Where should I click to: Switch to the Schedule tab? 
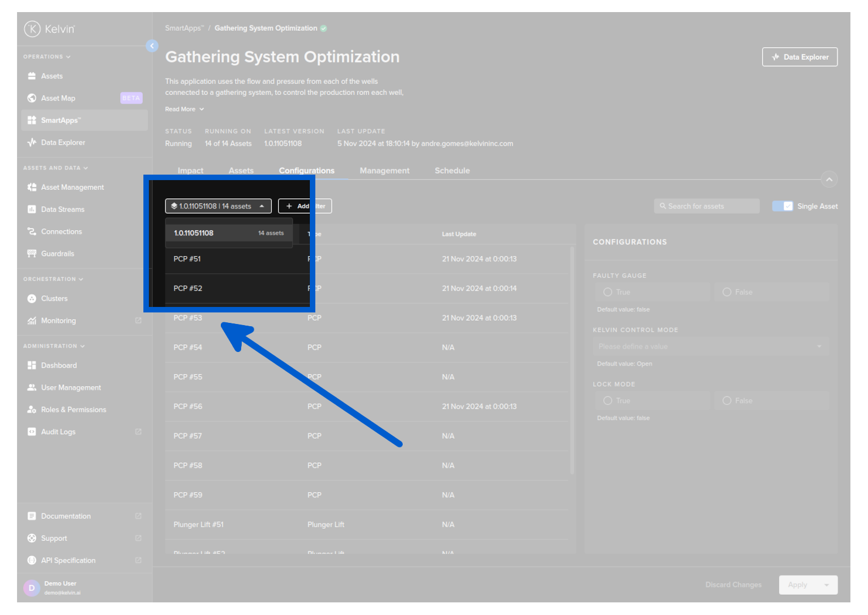tap(452, 171)
